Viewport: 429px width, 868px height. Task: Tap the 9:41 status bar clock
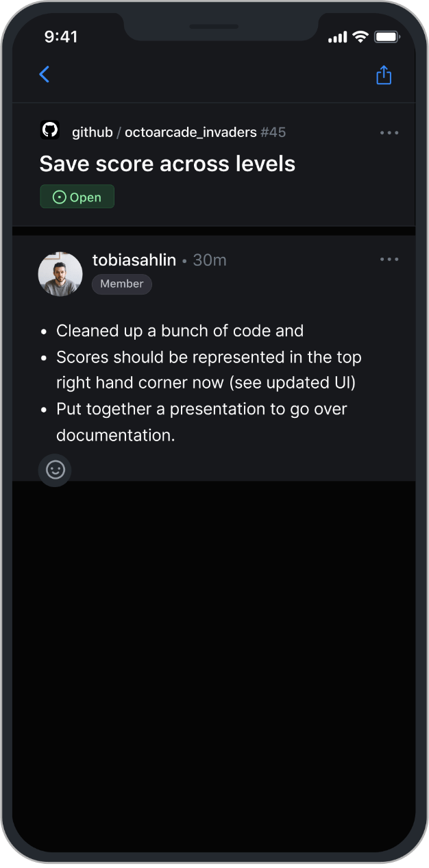[61, 37]
